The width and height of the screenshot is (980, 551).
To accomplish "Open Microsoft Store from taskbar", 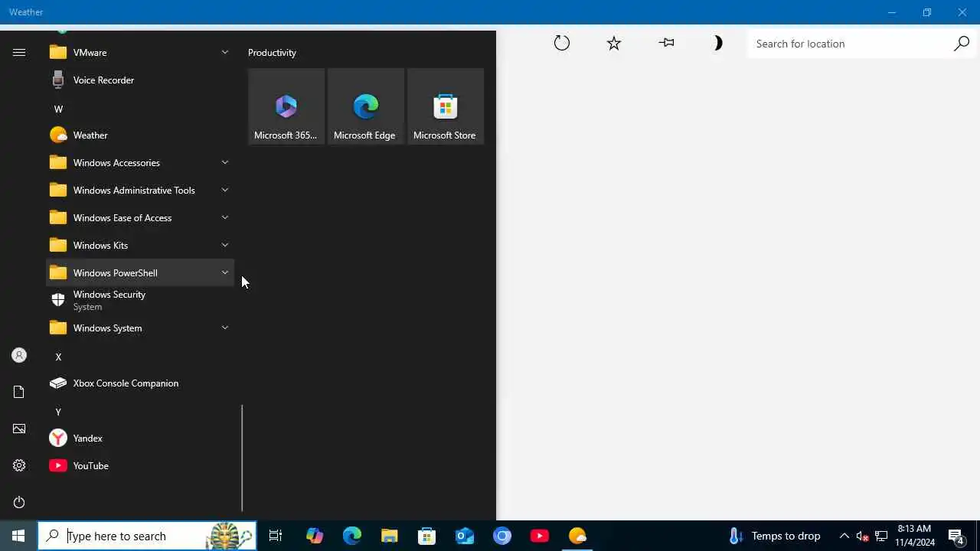I will pyautogui.click(x=426, y=536).
